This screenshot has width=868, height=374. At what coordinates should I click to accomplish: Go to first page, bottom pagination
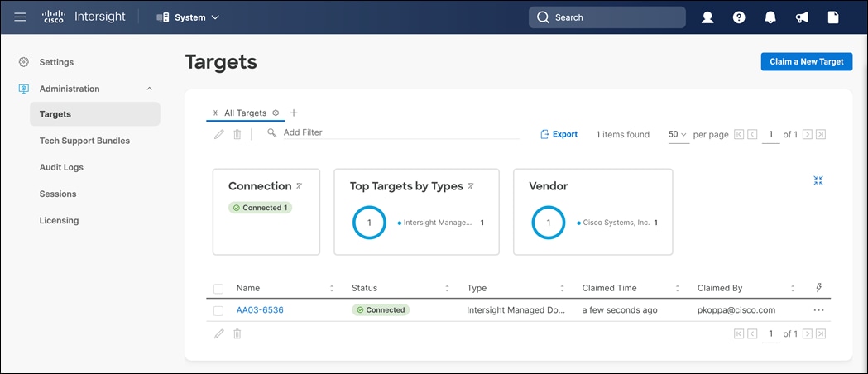click(738, 333)
